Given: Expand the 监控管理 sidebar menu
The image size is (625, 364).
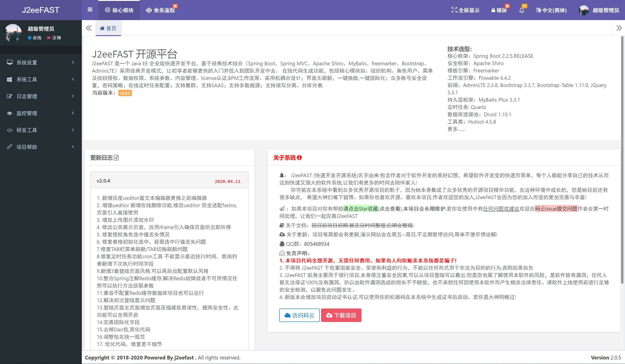Looking at the screenshot, I should (x=41, y=113).
